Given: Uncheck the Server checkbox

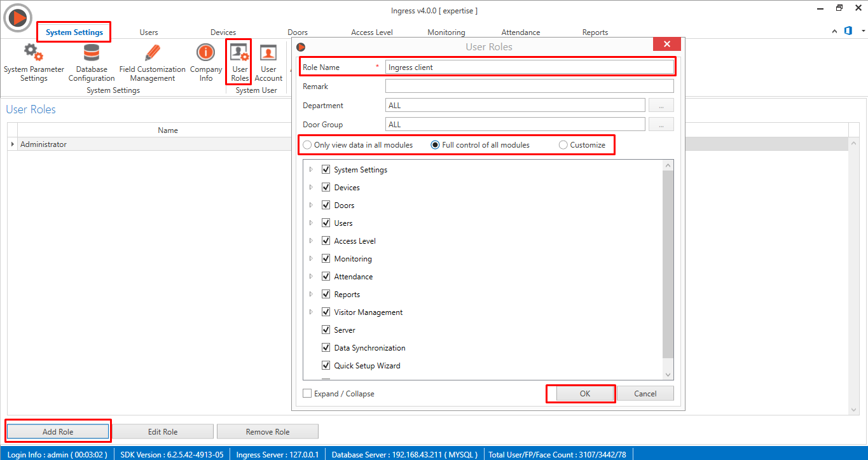Looking at the screenshot, I should coord(326,330).
